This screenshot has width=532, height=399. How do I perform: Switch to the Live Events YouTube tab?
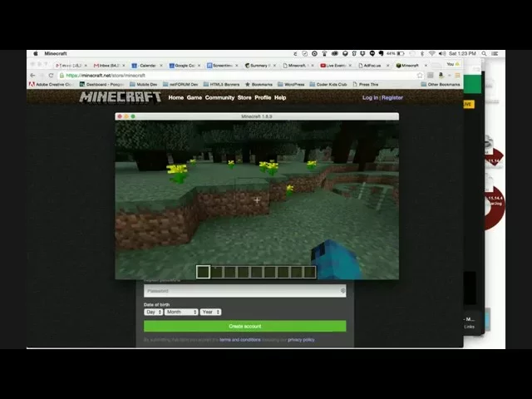pos(336,65)
